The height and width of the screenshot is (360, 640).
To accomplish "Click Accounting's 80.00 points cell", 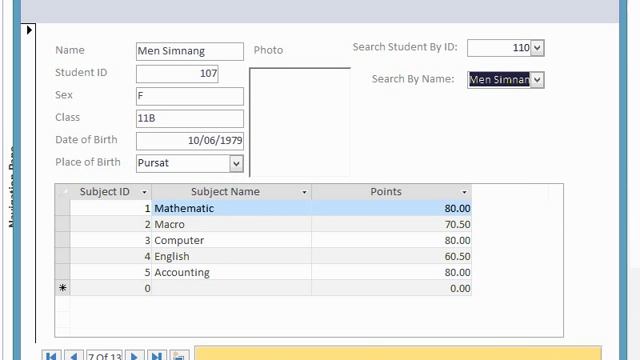I will click(391, 272).
